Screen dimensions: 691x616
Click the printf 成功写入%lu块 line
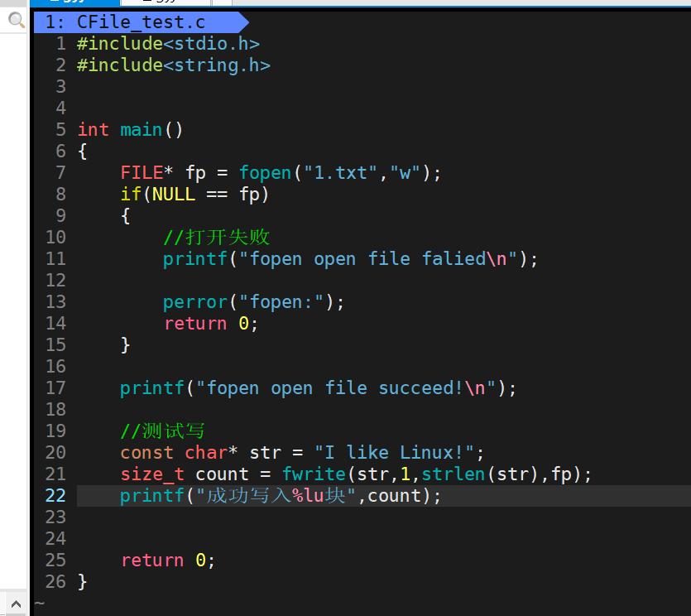tap(281, 496)
